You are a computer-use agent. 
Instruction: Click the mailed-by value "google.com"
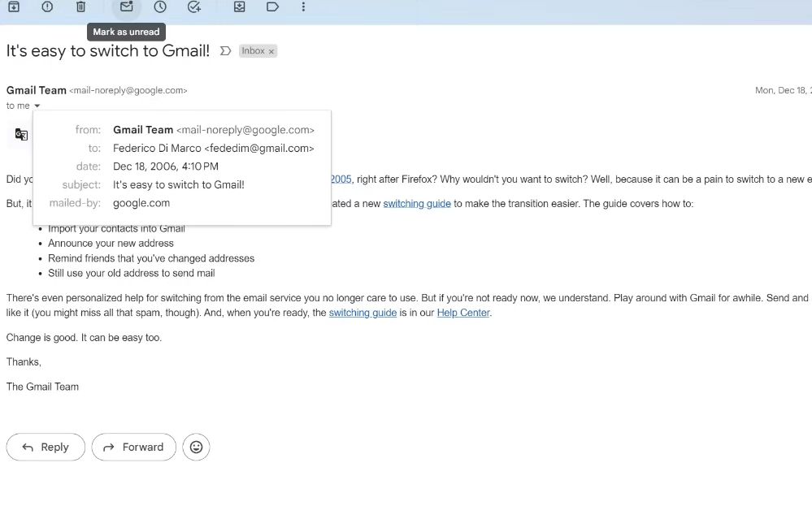tap(141, 203)
